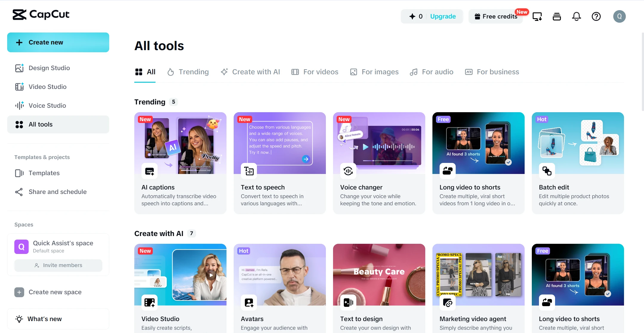Click the page vertical scrollbar
644x333 pixels.
point(643,72)
